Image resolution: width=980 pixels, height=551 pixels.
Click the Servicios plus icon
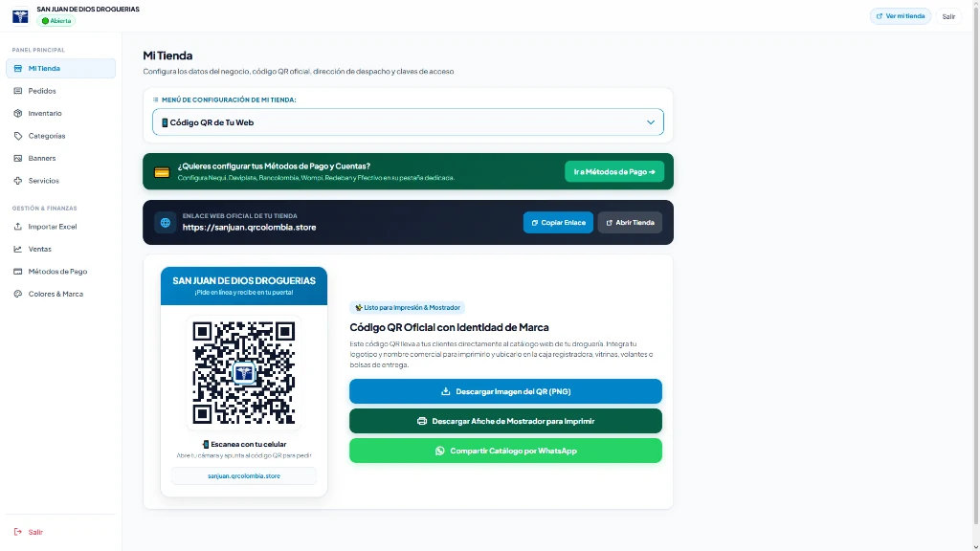click(17, 181)
